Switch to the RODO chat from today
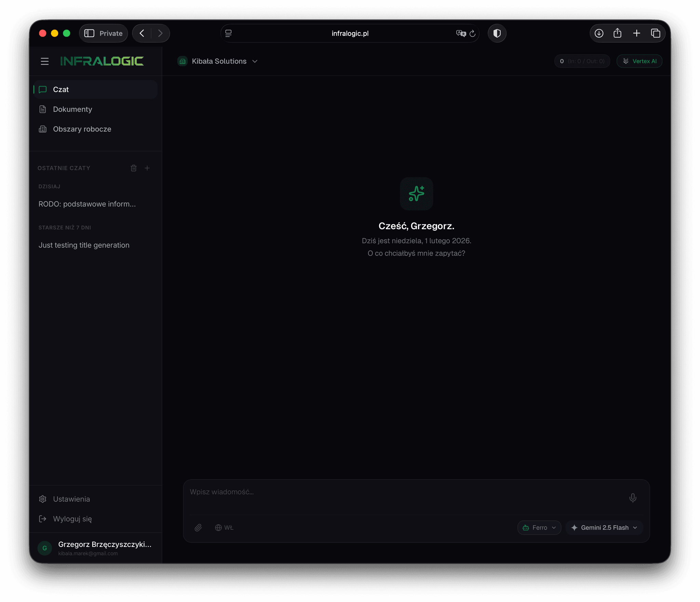The image size is (700, 602). pyautogui.click(x=87, y=204)
